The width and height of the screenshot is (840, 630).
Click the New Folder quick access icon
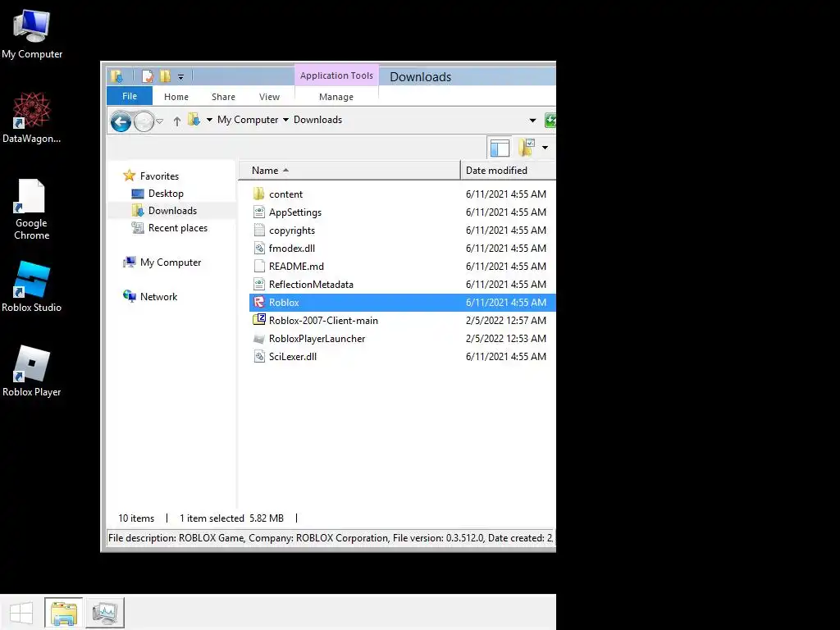166,76
